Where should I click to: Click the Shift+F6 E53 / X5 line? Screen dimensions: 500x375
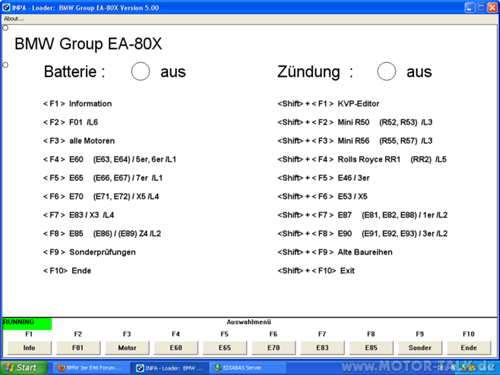322,197
